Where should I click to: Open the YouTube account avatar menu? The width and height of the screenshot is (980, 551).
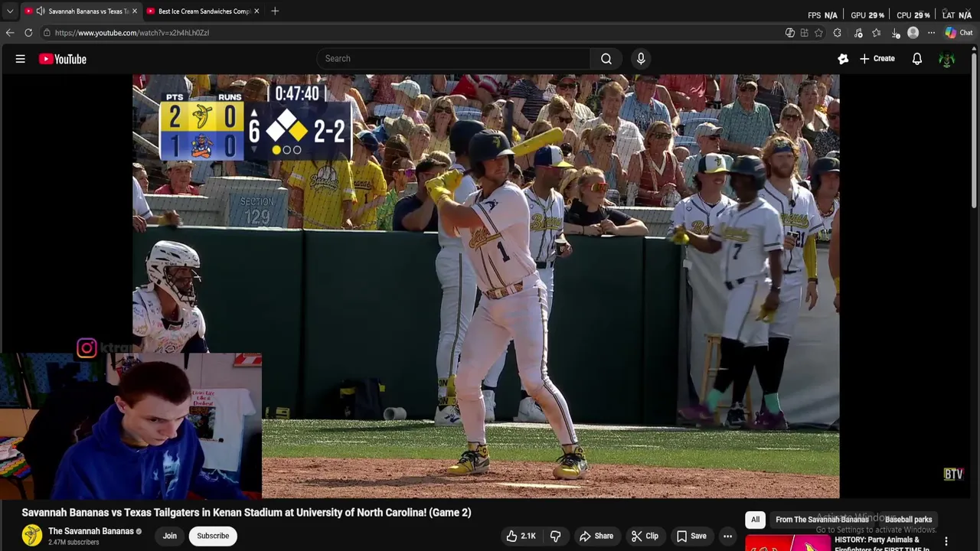947,59
